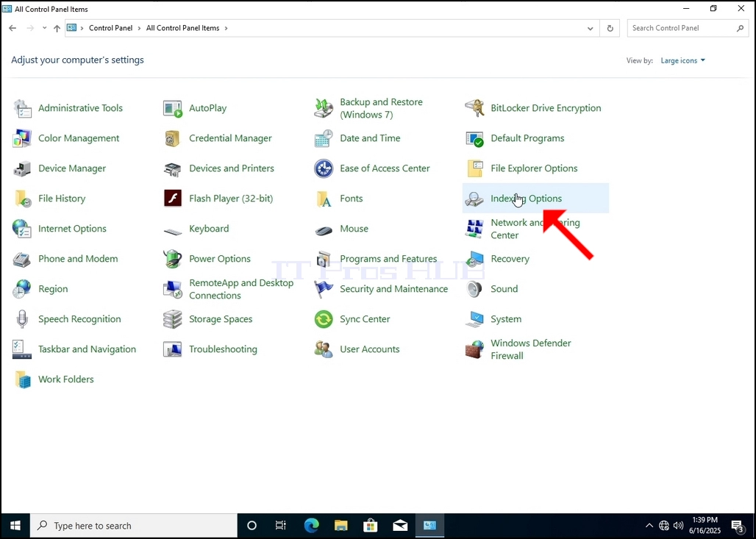Go back with the Back arrow

click(x=13, y=28)
